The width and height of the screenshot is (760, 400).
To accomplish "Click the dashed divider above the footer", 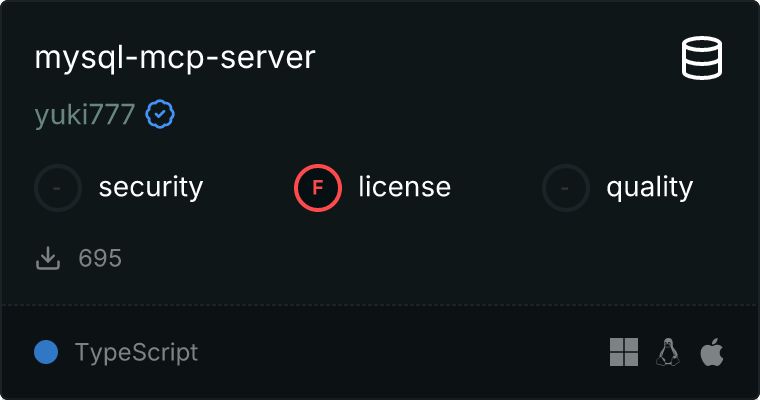I will (380, 304).
